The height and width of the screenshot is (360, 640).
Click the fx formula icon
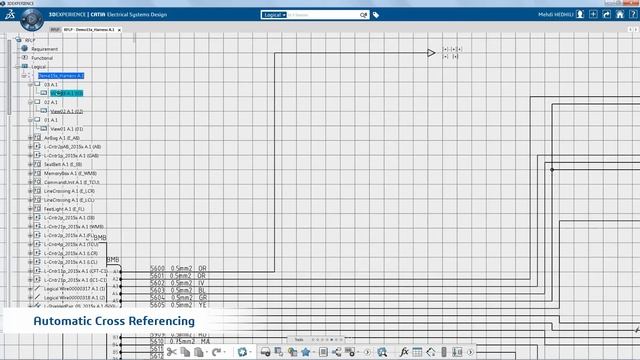404,352
